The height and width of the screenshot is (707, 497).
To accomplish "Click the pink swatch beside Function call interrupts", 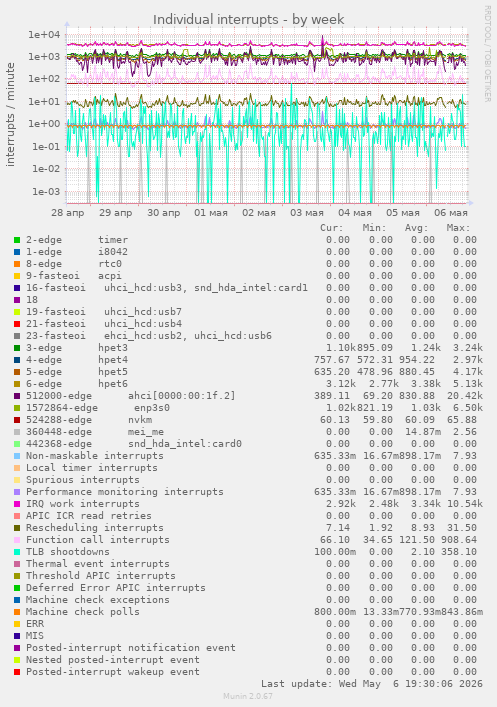I will click(x=17, y=540).
